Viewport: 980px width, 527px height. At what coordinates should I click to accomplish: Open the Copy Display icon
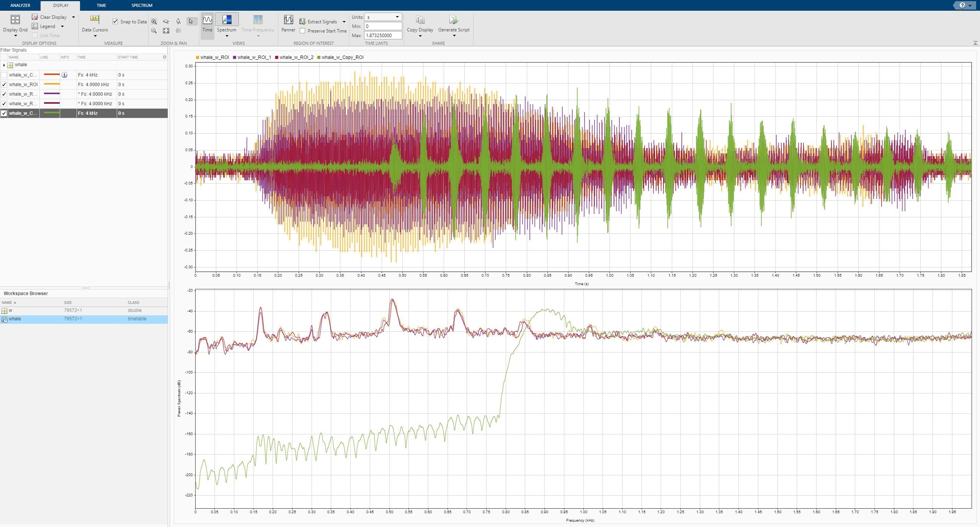pyautogui.click(x=420, y=20)
